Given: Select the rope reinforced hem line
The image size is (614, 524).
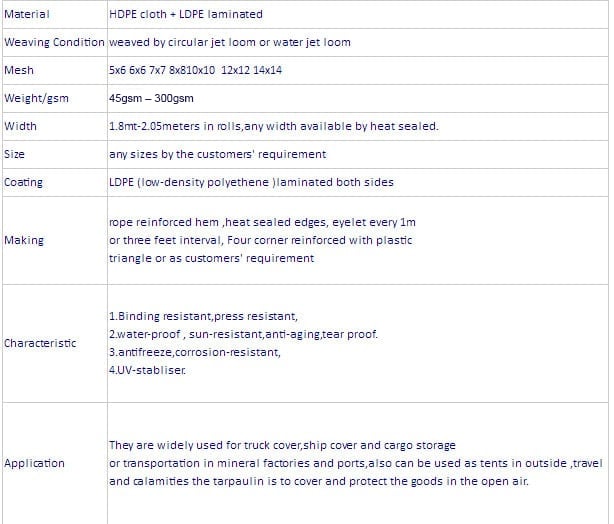Looking at the screenshot, I should coord(262,222).
